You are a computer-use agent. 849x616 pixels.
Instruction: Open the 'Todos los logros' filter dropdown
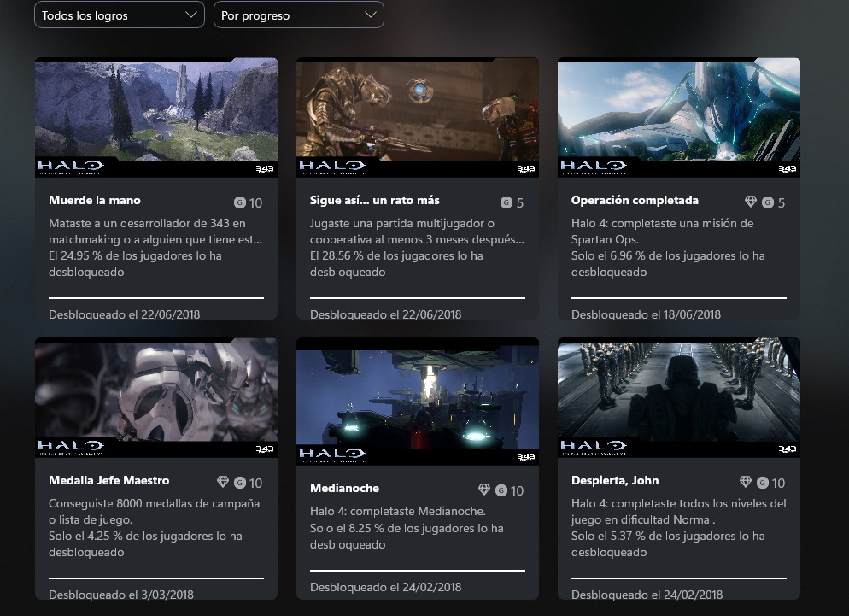[x=120, y=15]
